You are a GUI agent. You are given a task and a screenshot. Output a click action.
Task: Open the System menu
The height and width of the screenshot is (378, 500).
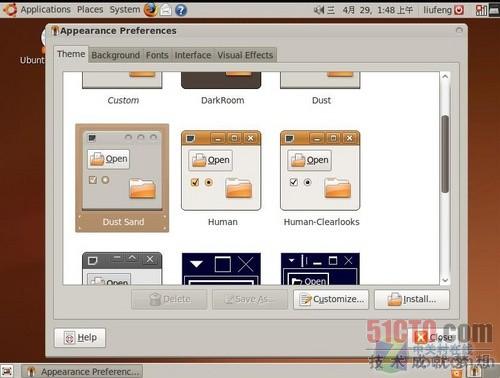(x=125, y=10)
